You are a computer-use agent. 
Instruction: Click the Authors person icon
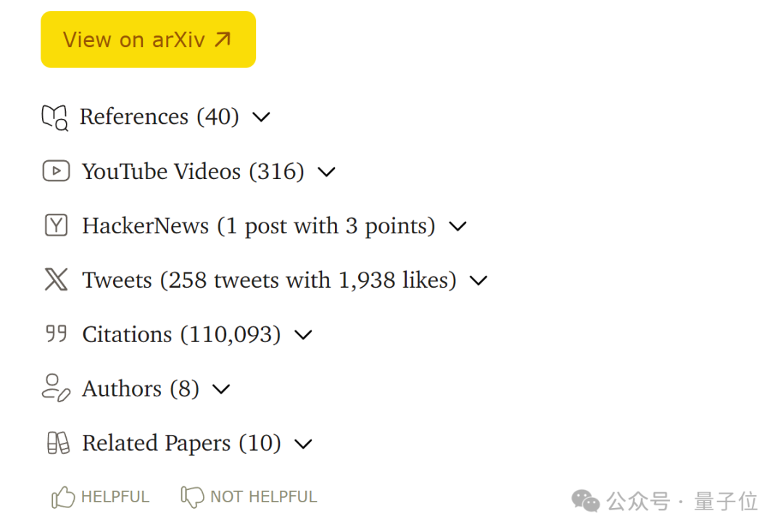click(x=55, y=388)
